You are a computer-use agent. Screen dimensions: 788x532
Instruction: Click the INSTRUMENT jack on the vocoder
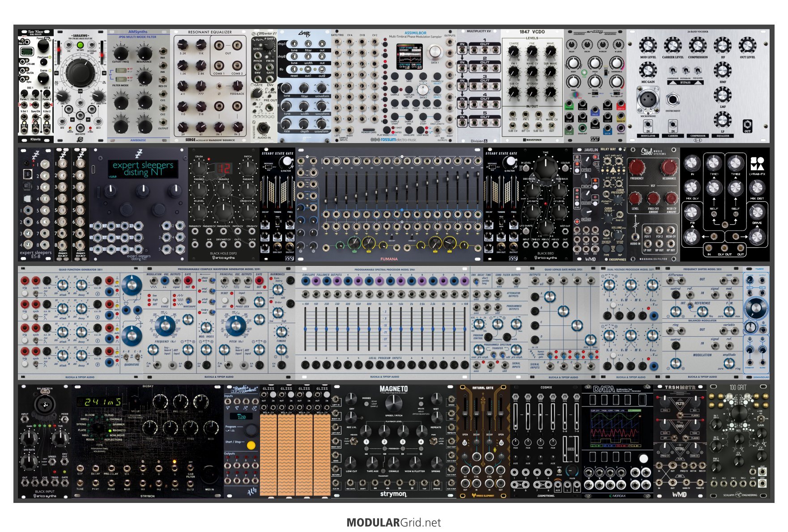pos(673,100)
